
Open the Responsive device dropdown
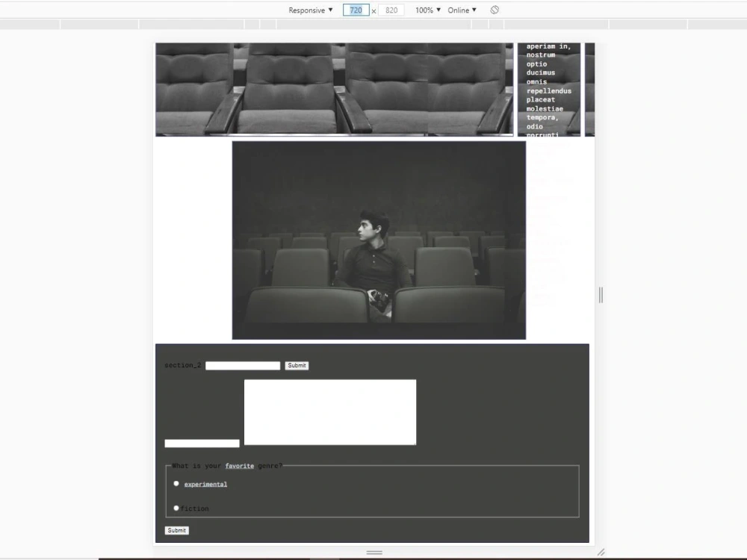pos(311,10)
